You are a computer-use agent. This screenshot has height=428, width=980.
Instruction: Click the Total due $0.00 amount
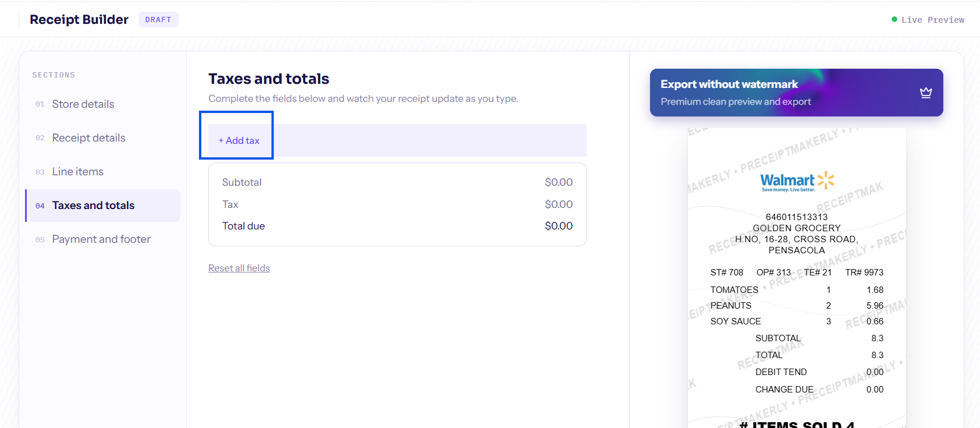click(559, 226)
